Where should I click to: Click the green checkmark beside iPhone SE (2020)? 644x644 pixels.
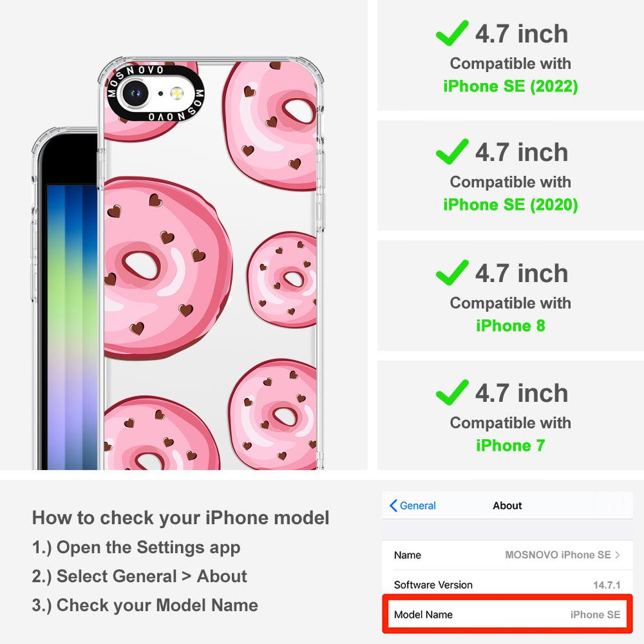tap(452, 151)
